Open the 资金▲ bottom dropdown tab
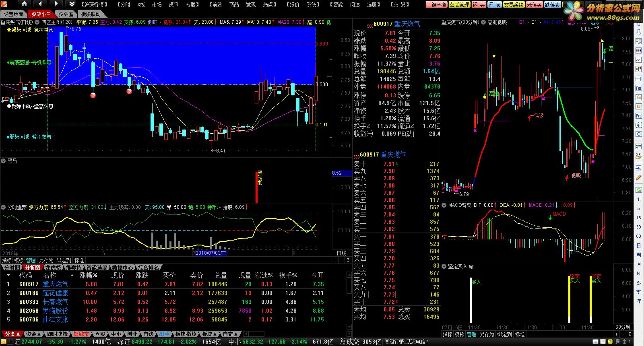644x346 pixels. coord(33,334)
